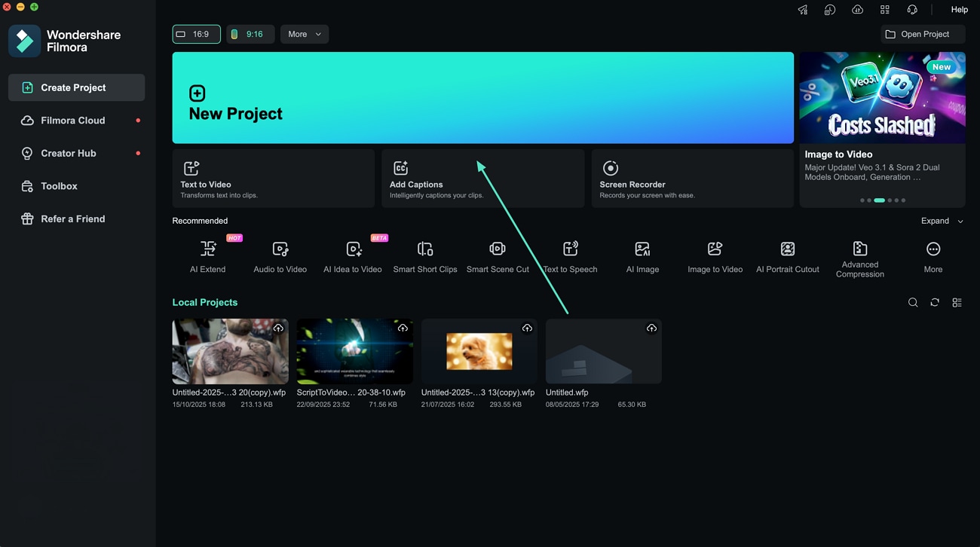Viewport: 980px width, 547px height.
Task: Search local projects with the magnifier icon
Action: (913, 302)
